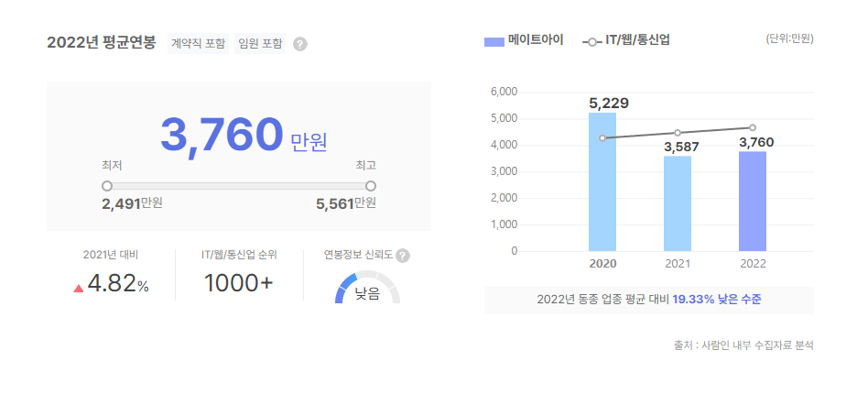Click the 출처 : 사람인 내부 수집자료 분석 note
The height and width of the screenshot is (394, 868).
coord(744,345)
